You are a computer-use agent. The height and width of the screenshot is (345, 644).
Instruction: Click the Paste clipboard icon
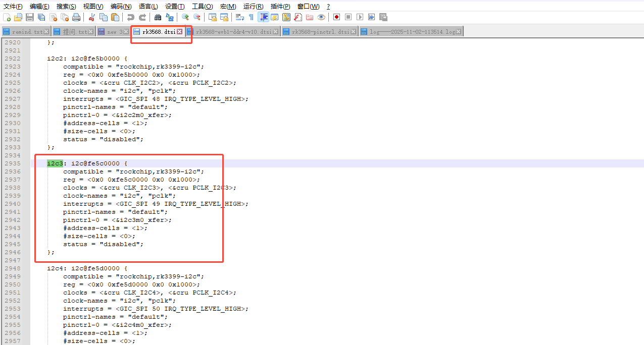point(115,17)
